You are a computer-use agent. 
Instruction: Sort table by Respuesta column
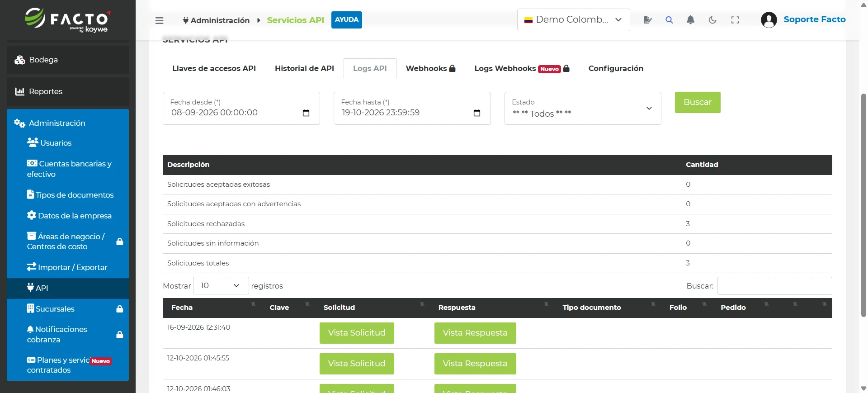point(493,308)
